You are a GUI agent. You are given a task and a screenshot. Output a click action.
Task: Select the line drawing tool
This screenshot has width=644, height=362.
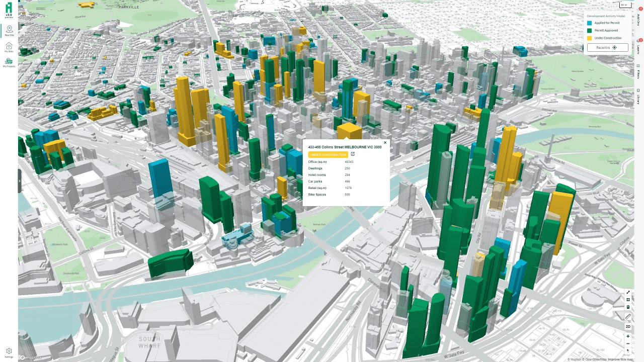(x=628, y=292)
